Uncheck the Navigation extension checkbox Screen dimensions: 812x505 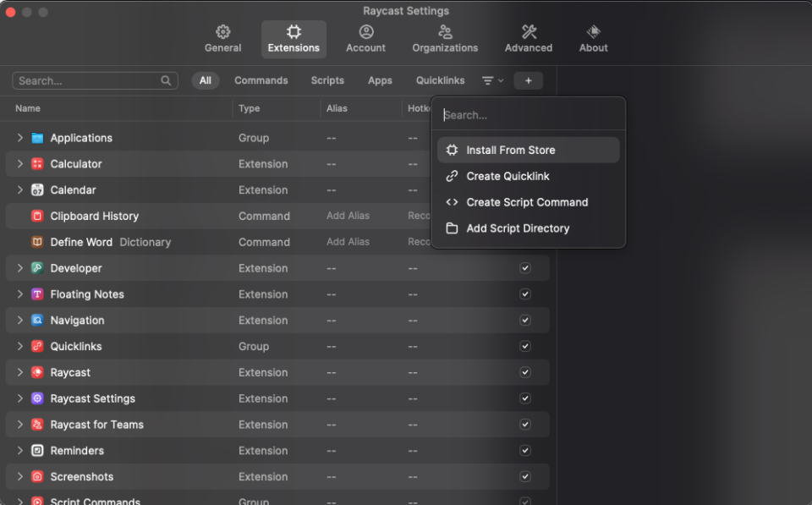point(525,321)
